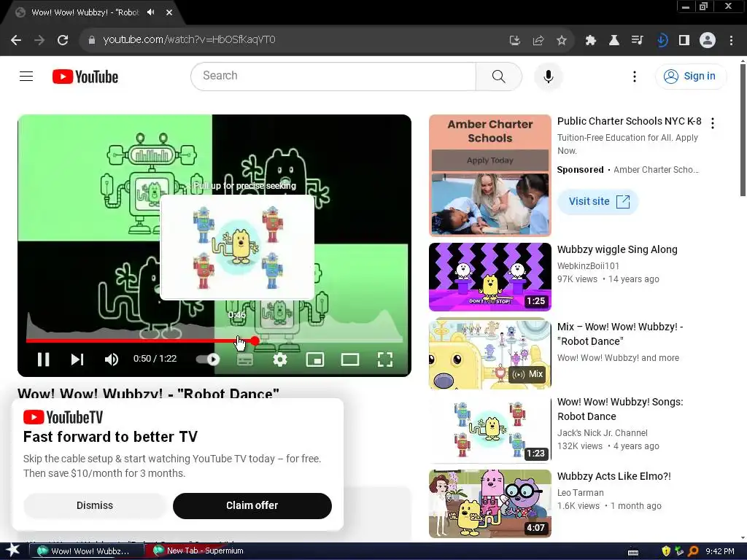Image resolution: width=747 pixels, height=560 pixels.
Task: Bookmark this page with the star
Action: click(x=562, y=40)
